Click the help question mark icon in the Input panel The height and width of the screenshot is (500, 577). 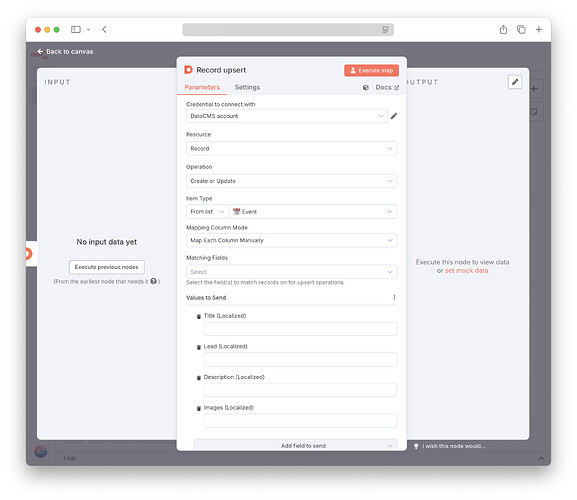[153, 281]
